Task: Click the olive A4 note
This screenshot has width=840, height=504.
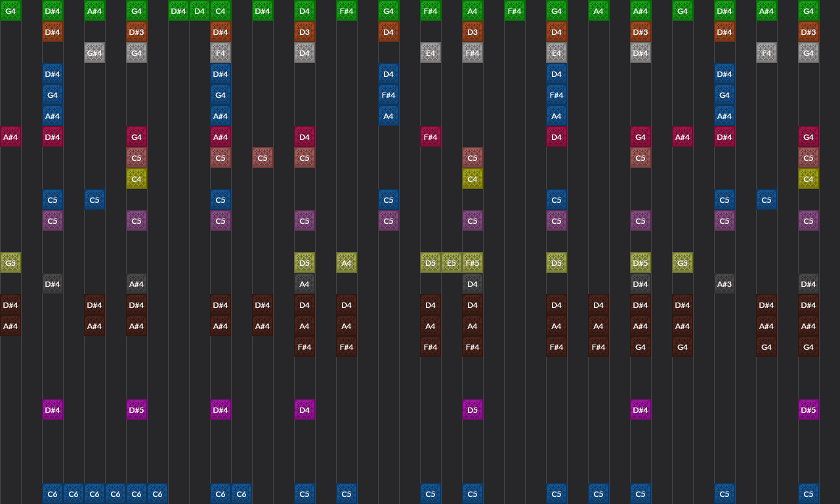Action: [x=346, y=262]
